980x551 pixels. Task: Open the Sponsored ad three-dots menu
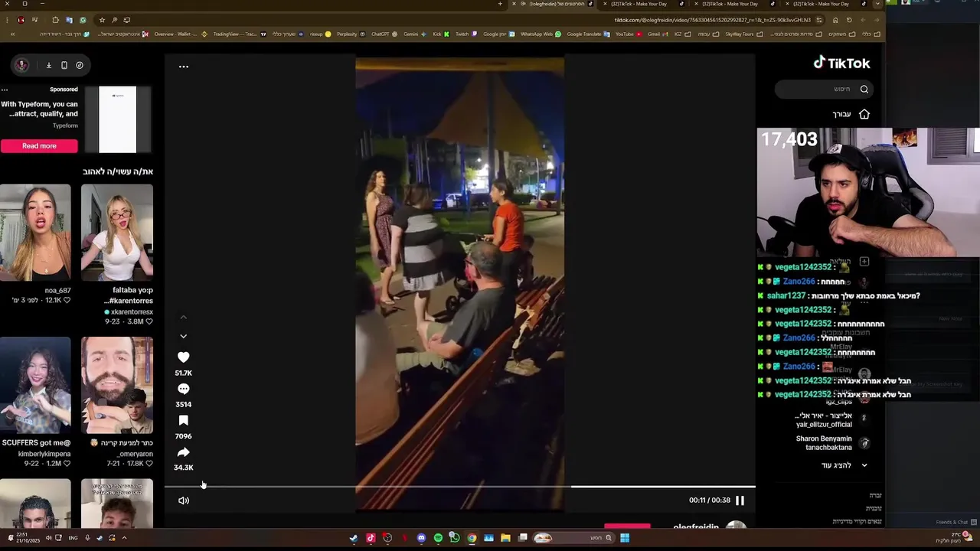click(x=5, y=90)
